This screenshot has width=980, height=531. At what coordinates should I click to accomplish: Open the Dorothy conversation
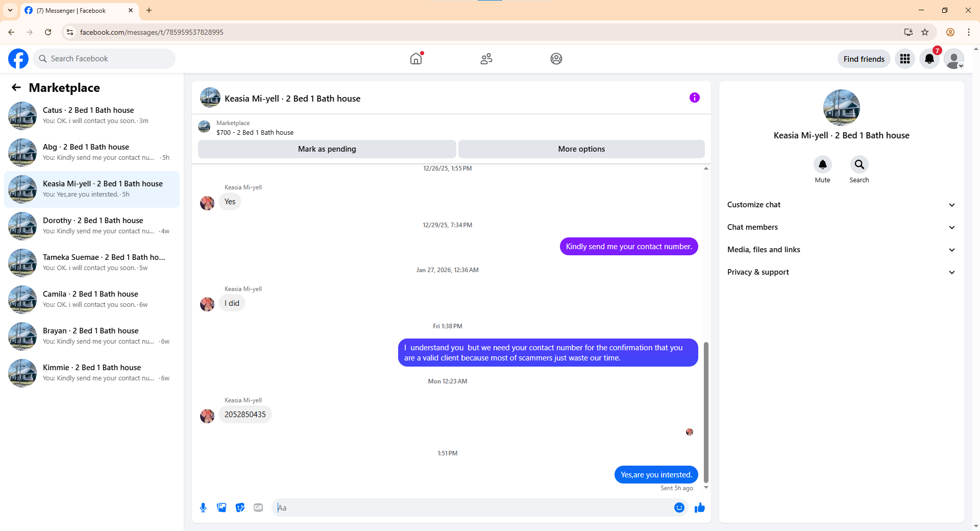92,226
